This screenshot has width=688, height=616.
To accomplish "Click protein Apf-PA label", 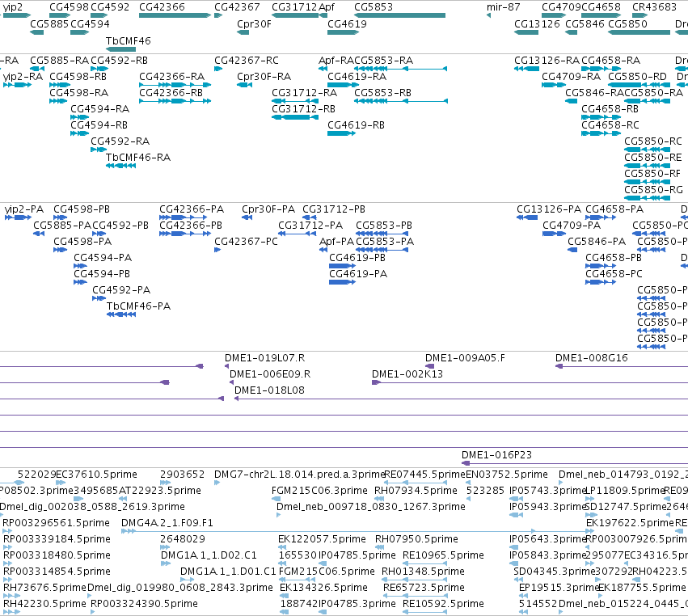I will coord(336,242).
